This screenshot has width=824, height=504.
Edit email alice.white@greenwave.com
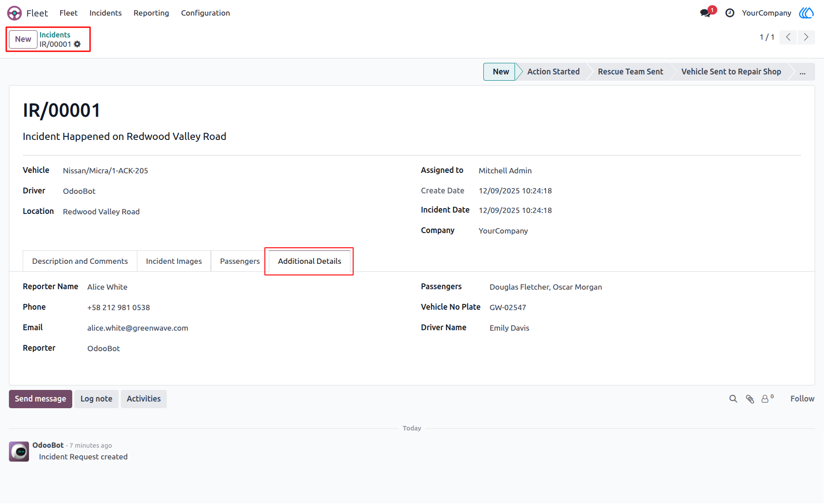click(x=138, y=328)
